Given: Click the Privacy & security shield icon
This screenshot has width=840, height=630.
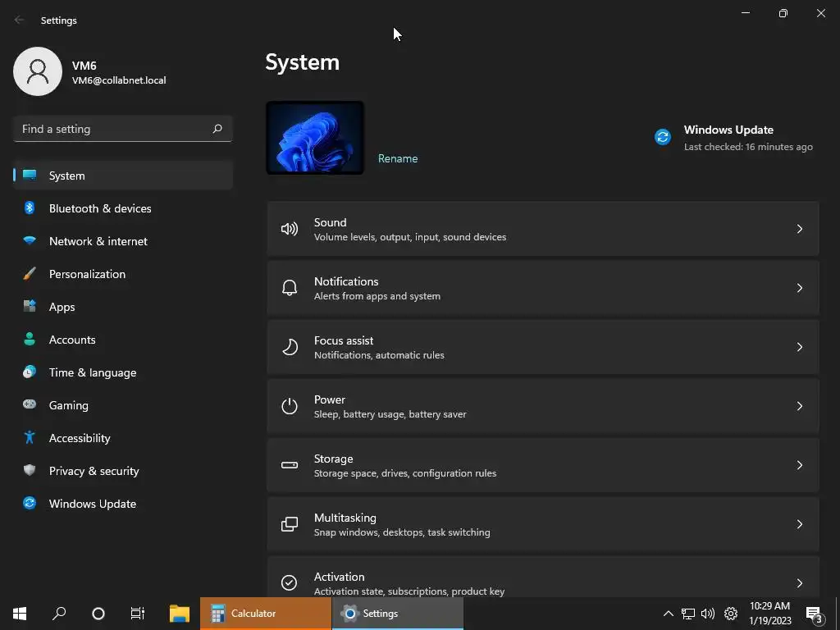Looking at the screenshot, I should pyautogui.click(x=30, y=470).
